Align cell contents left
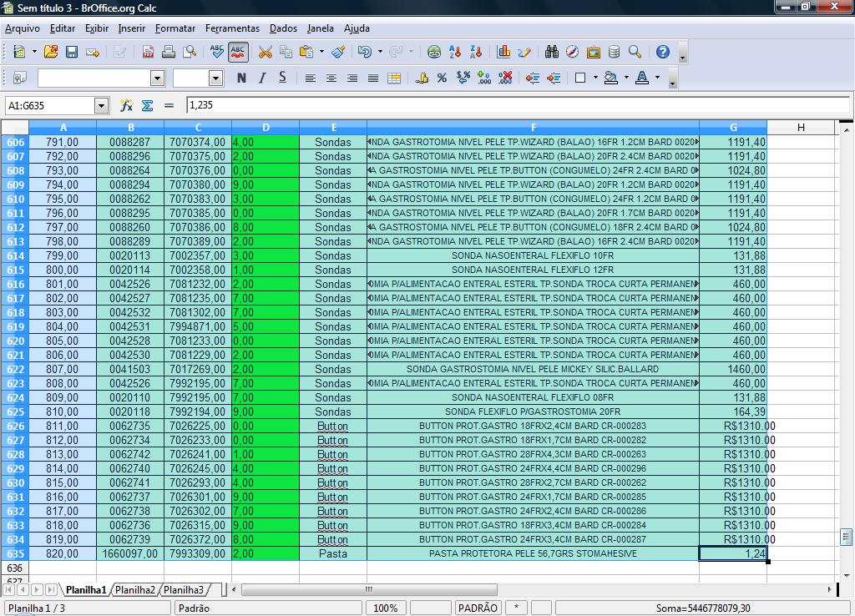855x616 pixels. click(311, 78)
